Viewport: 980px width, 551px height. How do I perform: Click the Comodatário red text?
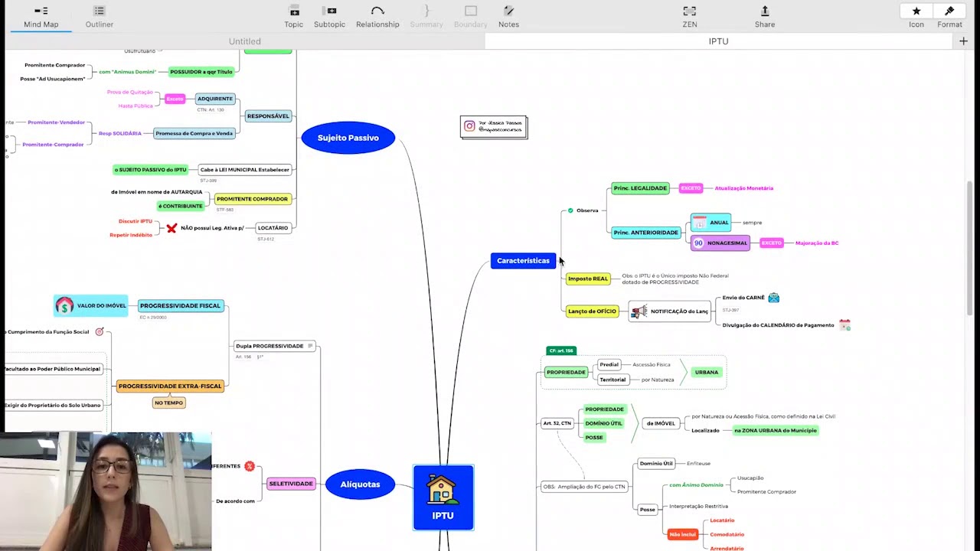(727, 534)
